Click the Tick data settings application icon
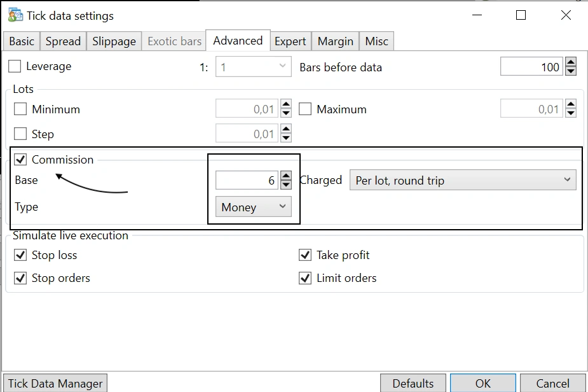 pyautogui.click(x=16, y=14)
